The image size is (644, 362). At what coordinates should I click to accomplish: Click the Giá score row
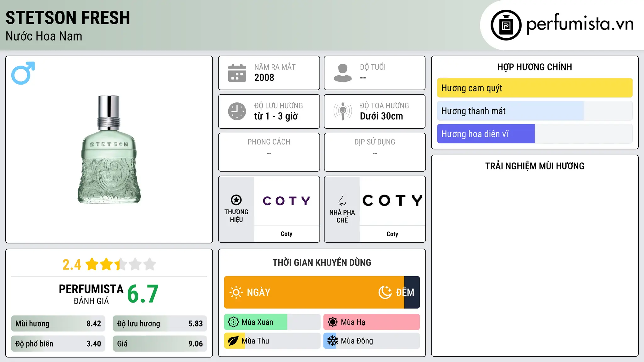point(160,344)
